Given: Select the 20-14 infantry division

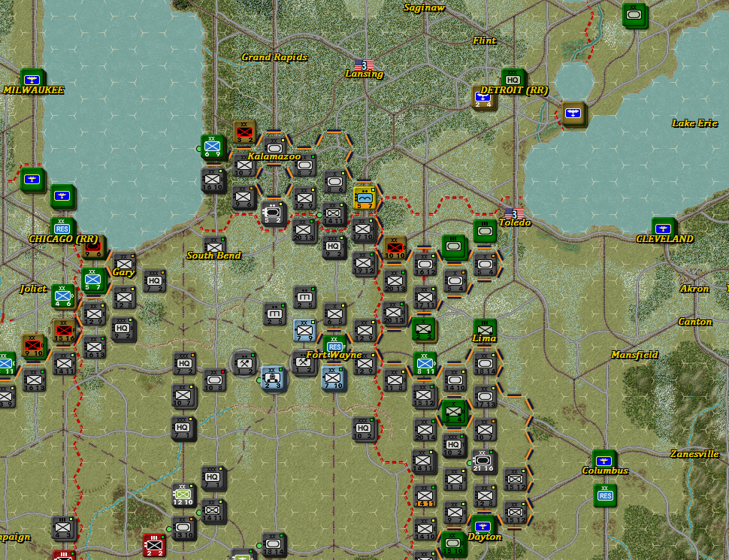Looking at the screenshot, I should coord(425,429).
